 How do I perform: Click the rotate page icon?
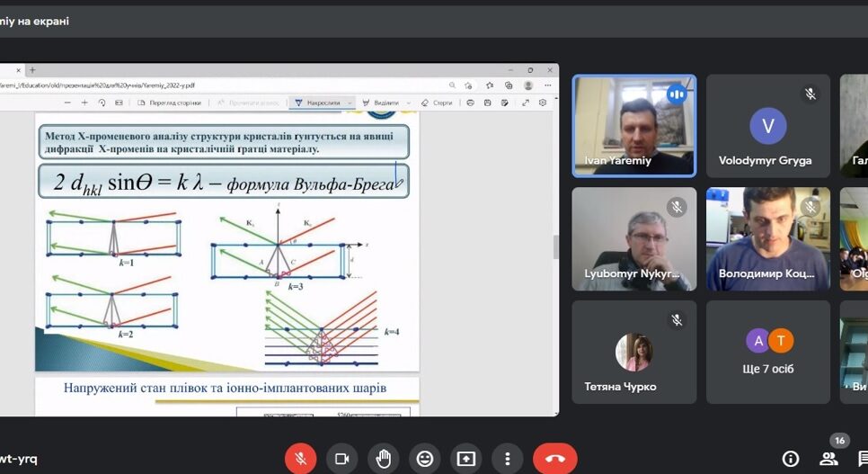[x=102, y=103]
